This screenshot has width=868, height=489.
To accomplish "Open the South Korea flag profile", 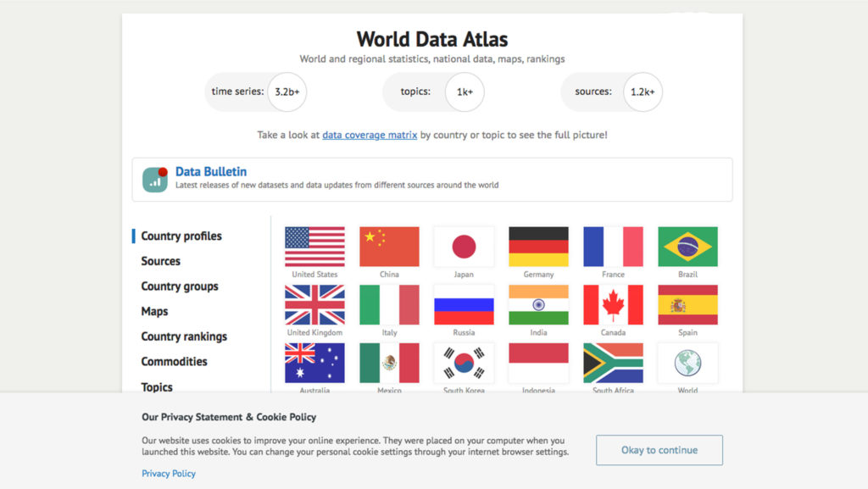I will tap(464, 363).
